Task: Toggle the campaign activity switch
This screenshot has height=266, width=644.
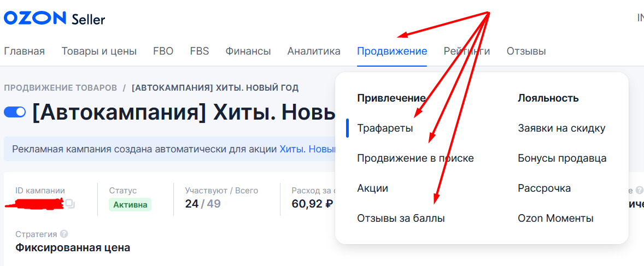Action: click(15, 111)
